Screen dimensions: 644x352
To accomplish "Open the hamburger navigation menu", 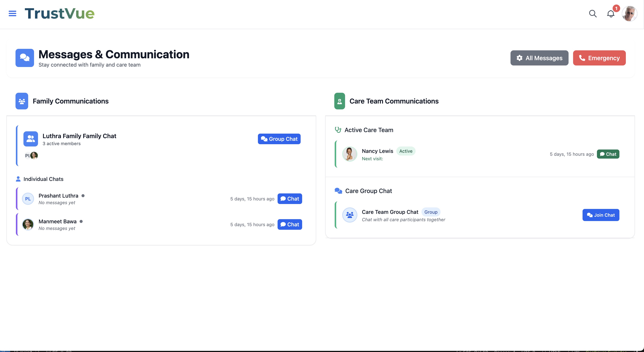I will point(12,13).
